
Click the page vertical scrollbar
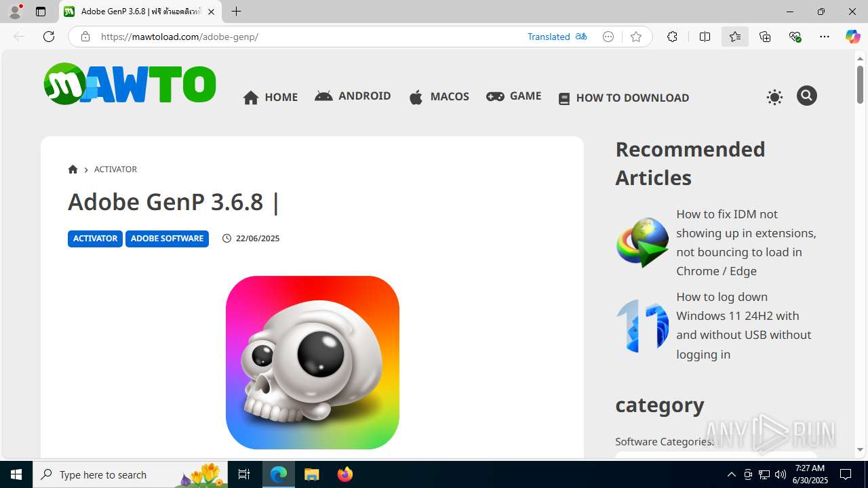click(x=860, y=85)
